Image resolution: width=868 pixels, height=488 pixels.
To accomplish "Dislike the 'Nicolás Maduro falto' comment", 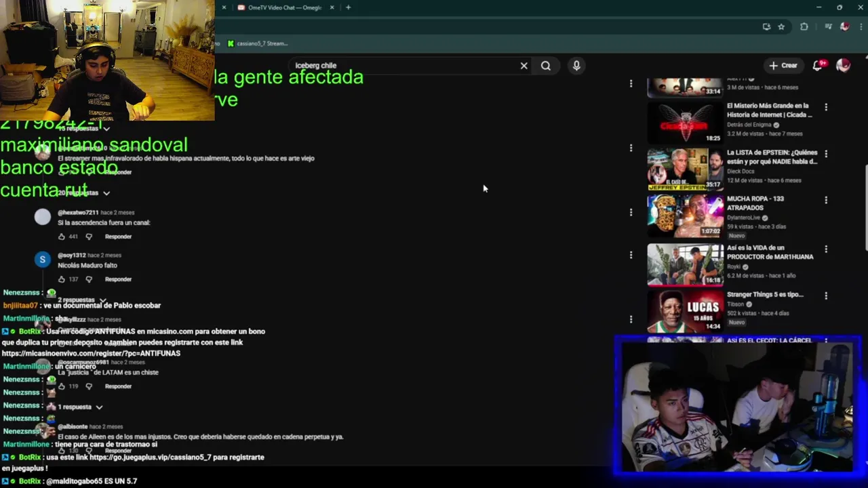I will point(88,279).
